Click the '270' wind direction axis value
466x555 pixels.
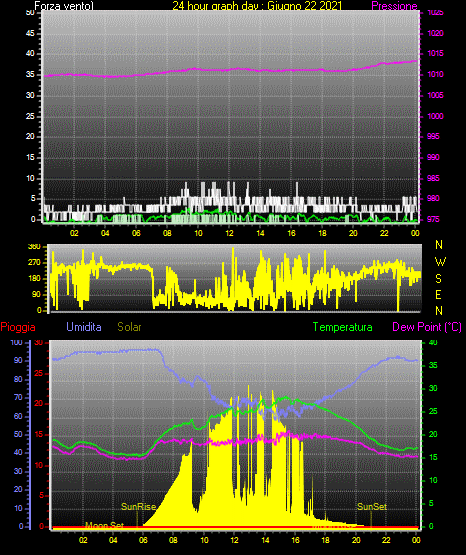pyautogui.click(x=34, y=263)
